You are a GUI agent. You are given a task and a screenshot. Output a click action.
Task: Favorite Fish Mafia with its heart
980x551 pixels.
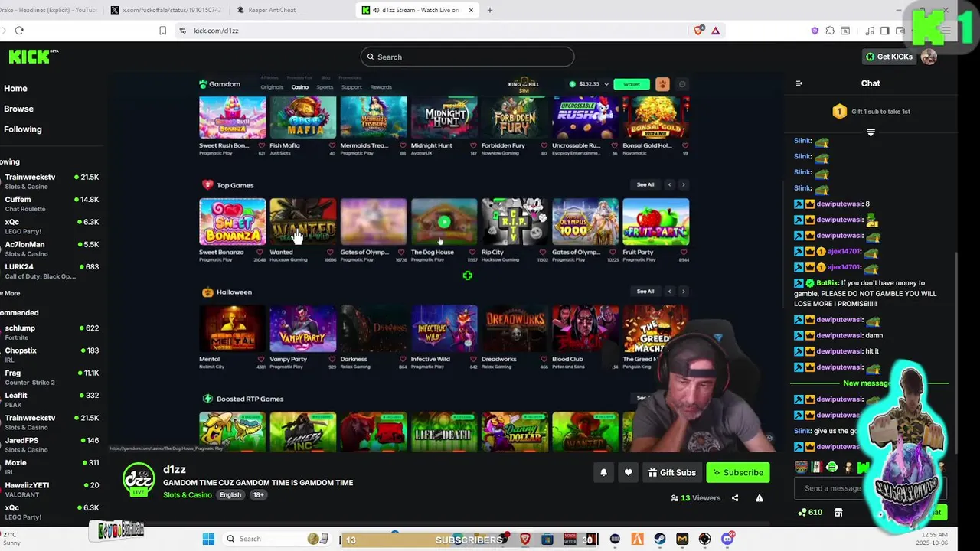tap(331, 145)
